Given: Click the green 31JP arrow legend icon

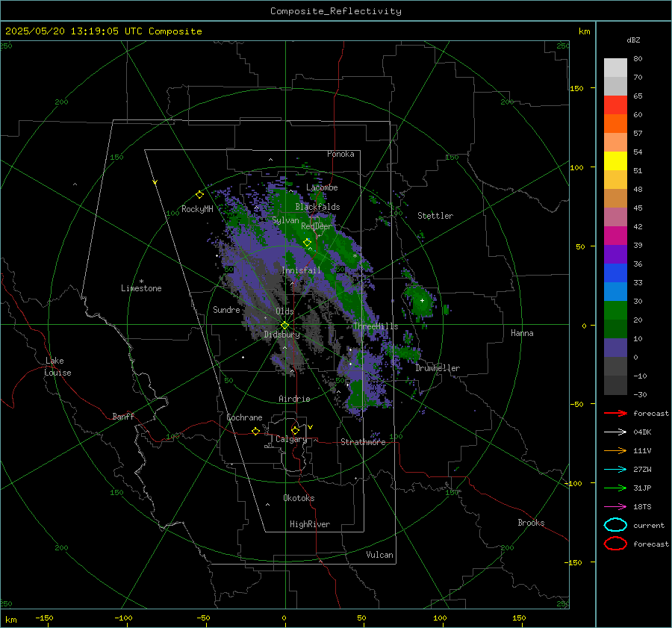Looking at the screenshot, I should click(615, 488).
